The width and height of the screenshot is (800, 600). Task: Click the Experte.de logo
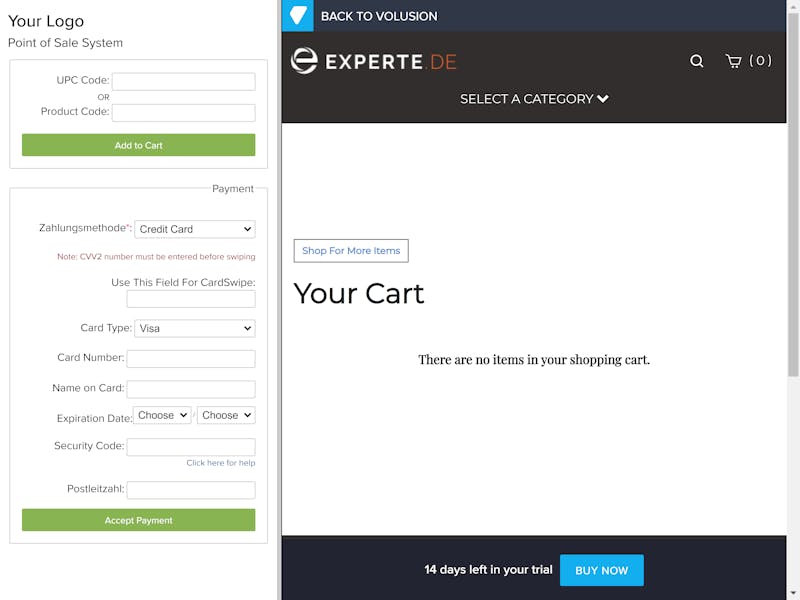pyautogui.click(x=373, y=61)
